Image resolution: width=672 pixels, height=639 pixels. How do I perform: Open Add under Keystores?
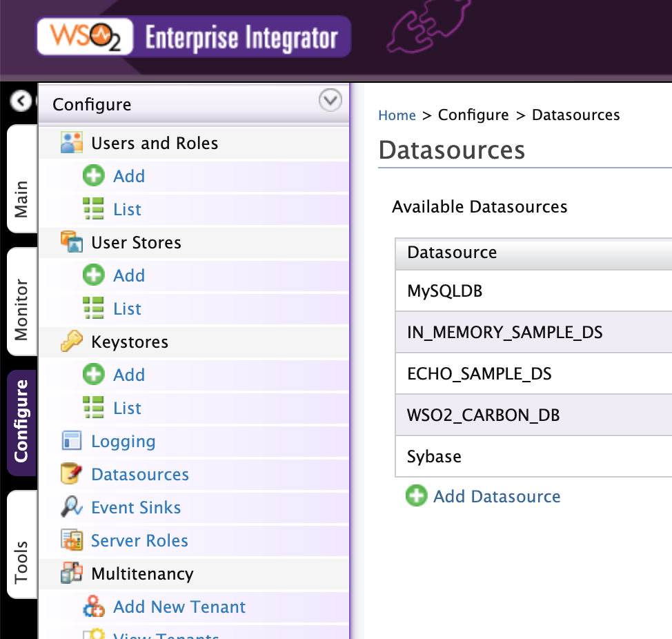tap(129, 375)
